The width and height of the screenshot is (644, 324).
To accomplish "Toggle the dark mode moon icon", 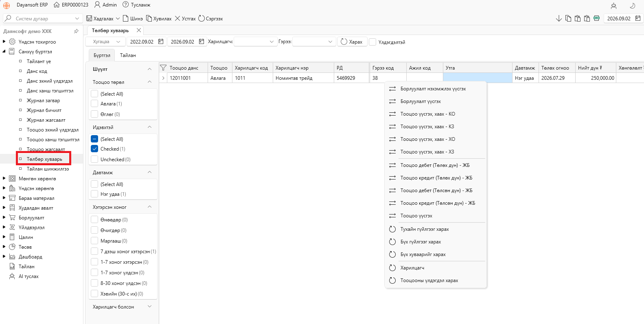I will 632,5.
